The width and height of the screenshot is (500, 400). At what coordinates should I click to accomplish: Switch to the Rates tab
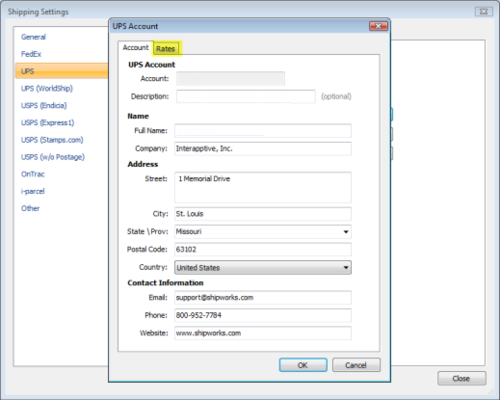(x=166, y=49)
